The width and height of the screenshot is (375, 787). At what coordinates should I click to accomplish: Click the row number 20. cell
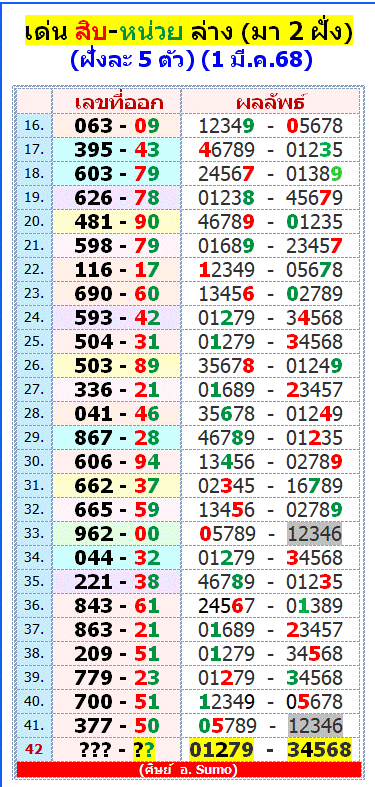pos(35,221)
